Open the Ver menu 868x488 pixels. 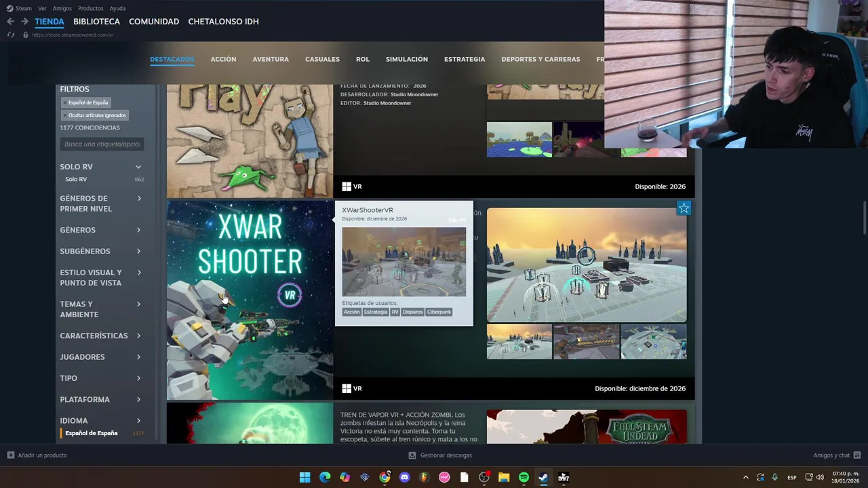42,8
